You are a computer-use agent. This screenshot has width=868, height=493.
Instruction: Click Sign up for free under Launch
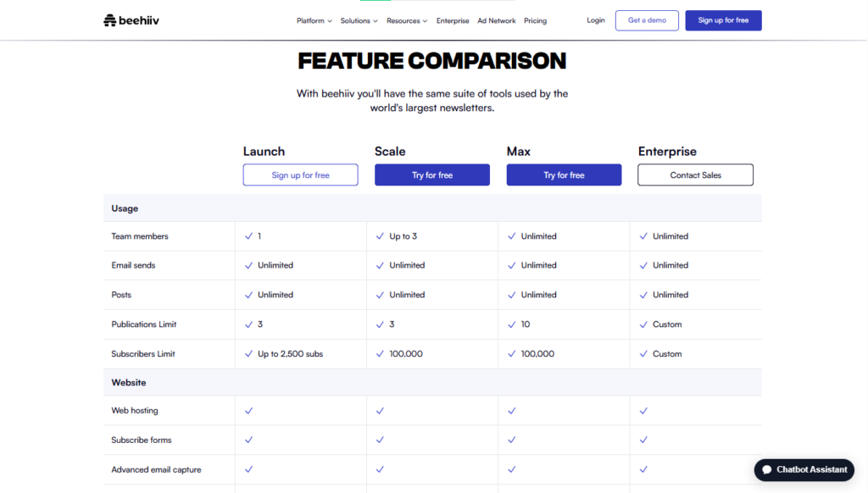[300, 174]
